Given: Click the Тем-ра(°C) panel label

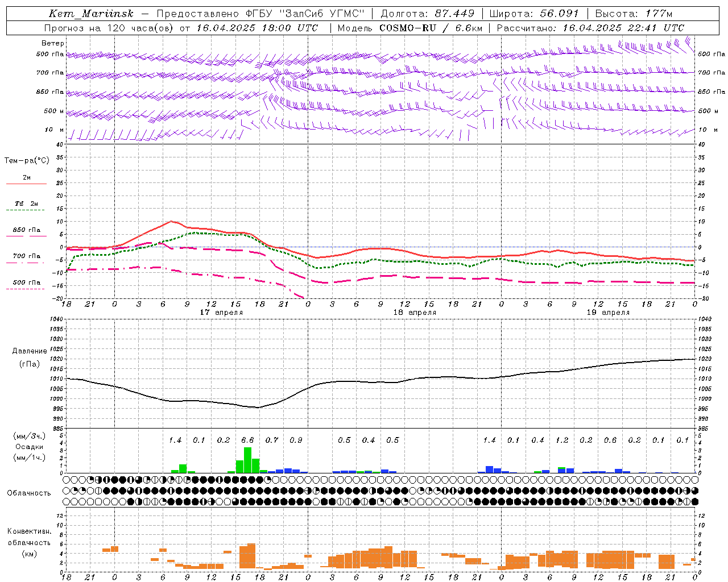Looking at the screenshot, I should click(x=27, y=161).
